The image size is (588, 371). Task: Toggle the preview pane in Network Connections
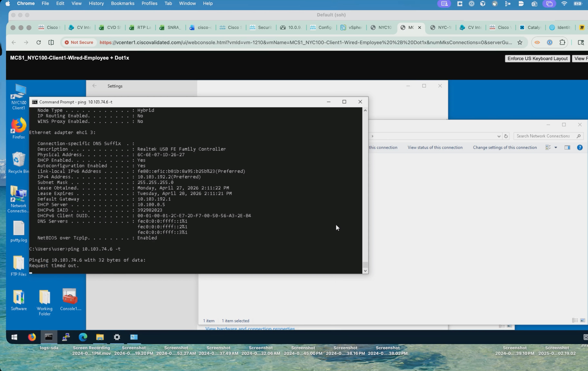click(567, 147)
